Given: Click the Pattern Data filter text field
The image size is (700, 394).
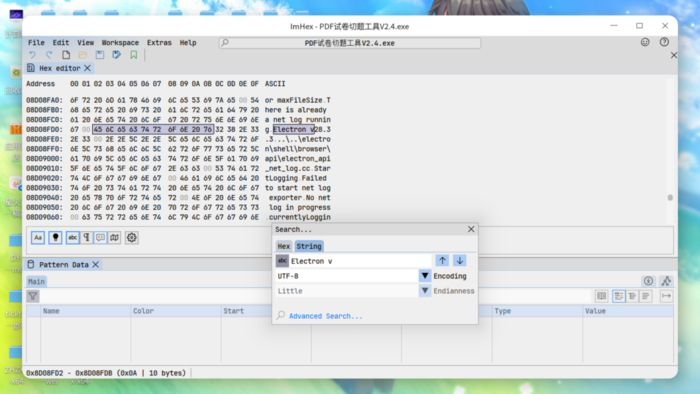Looking at the screenshot, I should [316, 296].
